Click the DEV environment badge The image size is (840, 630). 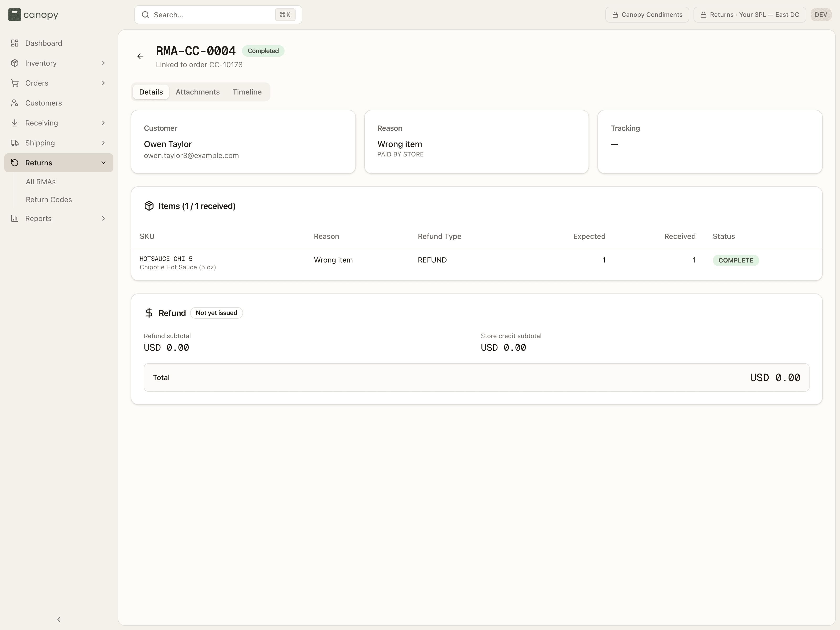click(x=821, y=15)
